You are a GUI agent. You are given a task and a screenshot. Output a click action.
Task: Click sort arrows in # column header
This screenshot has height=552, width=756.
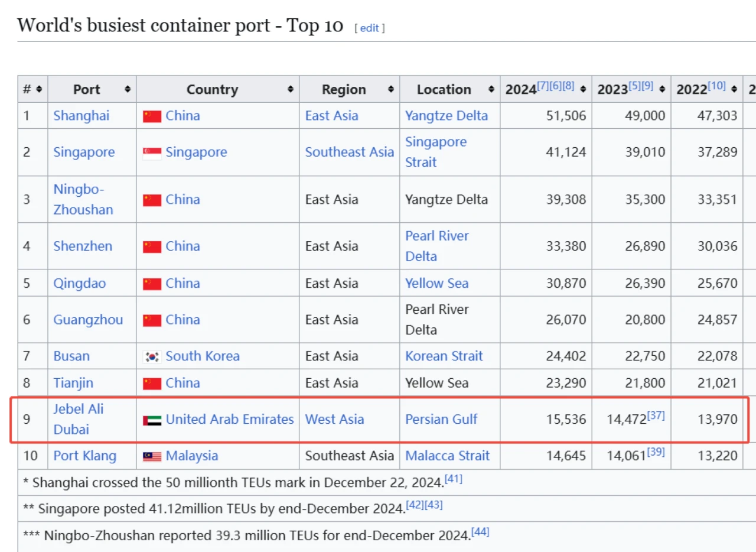[39, 90]
